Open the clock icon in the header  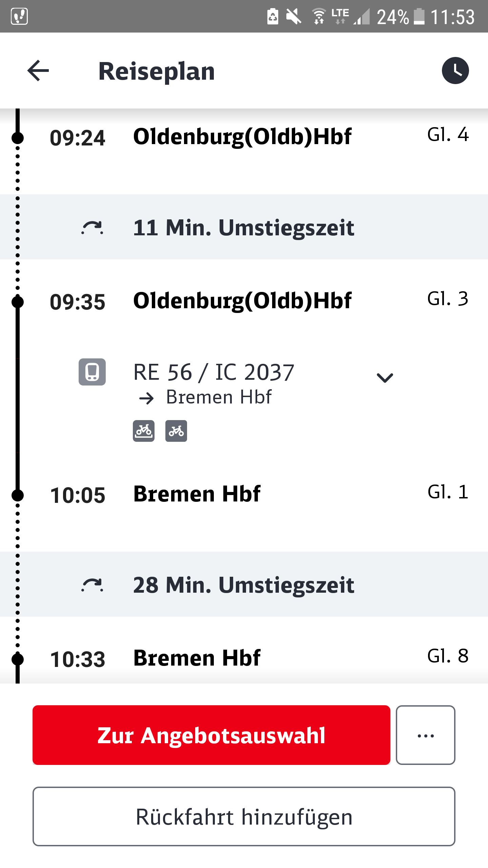pos(455,71)
